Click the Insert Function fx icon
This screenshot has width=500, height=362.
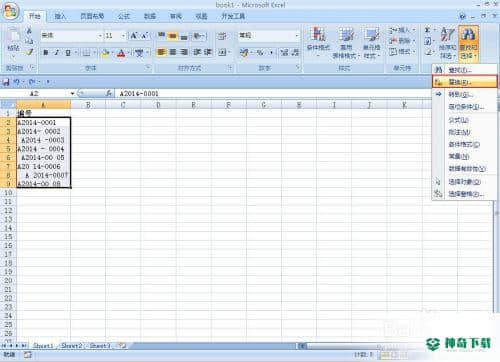click(x=109, y=94)
